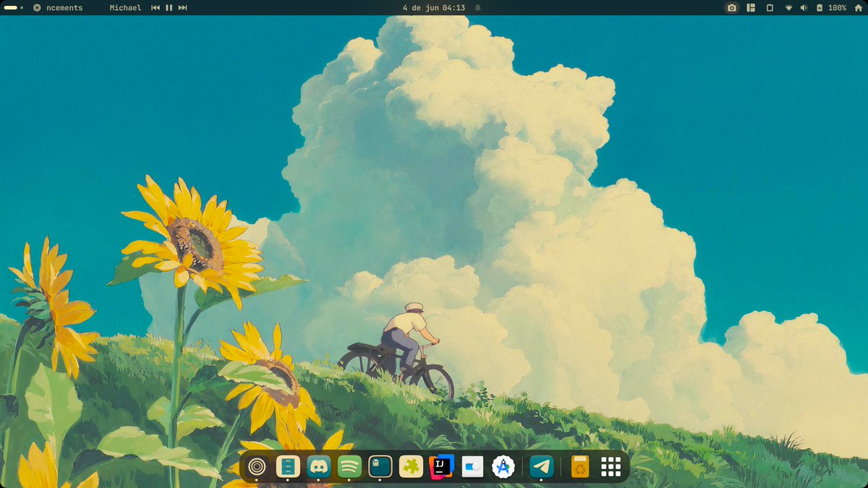This screenshot has height=488, width=868.
Task: Skip to the next track
Action: click(183, 7)
